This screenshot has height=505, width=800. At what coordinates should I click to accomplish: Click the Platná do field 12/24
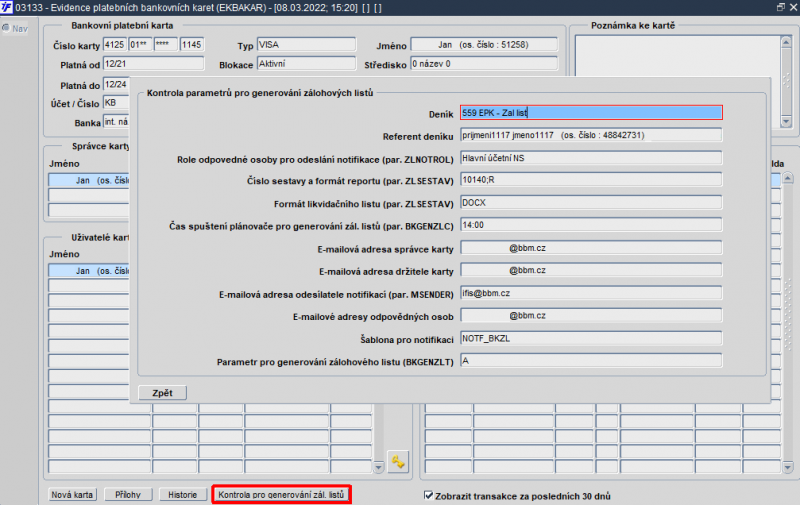pyautogui.click(x=116, y=84)
